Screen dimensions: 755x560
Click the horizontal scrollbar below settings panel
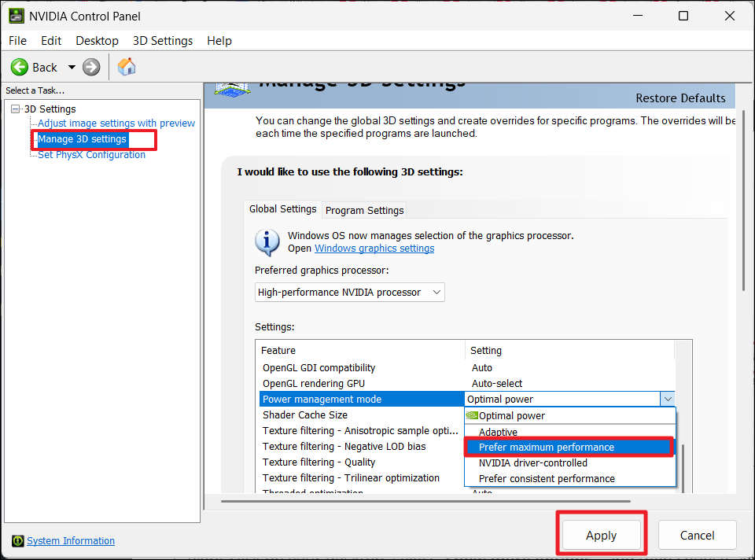coord(425,500)
